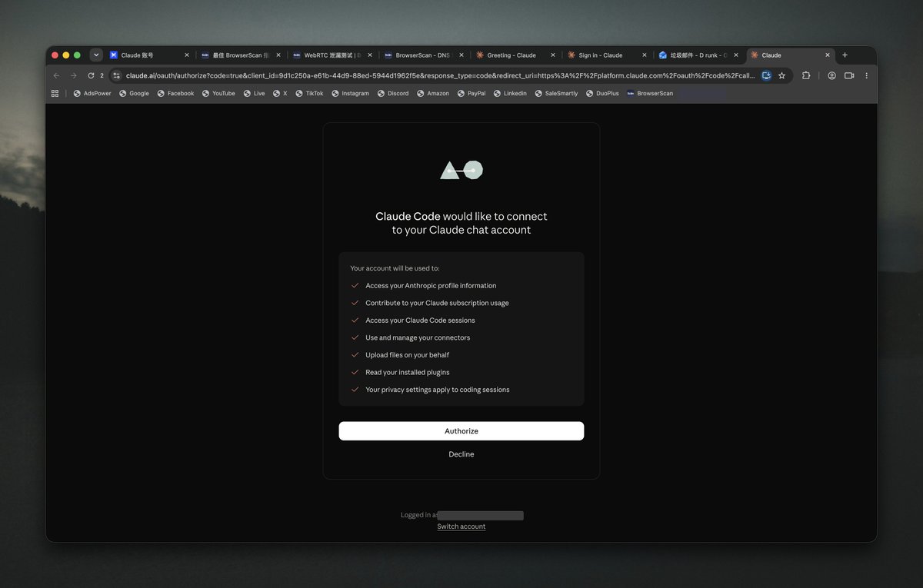The width and height of the screenshot is (923, 588).
Task: Open the TikTok bookmark
Action: tap(309, 93)
